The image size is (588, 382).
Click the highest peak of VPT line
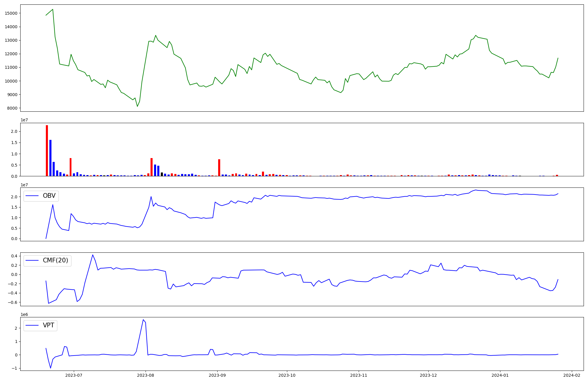(143, 320)
